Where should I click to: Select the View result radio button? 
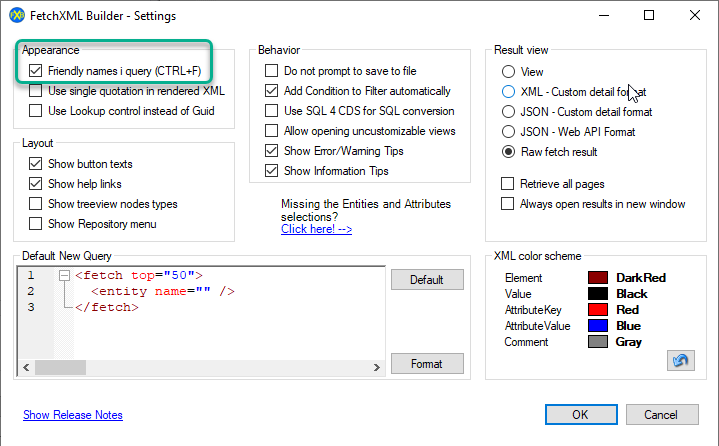click(509, 72)
